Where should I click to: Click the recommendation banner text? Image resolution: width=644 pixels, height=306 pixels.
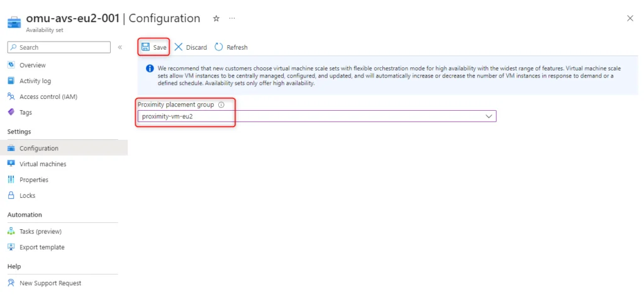(x=389, y=76)
